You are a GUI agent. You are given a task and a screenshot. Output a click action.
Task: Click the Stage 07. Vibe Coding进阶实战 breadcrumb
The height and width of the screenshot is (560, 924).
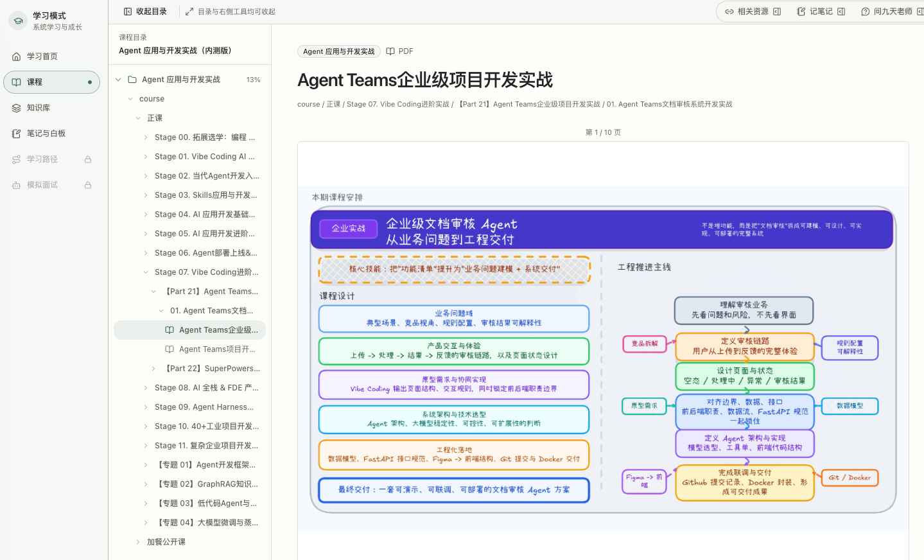click(398, 104)
